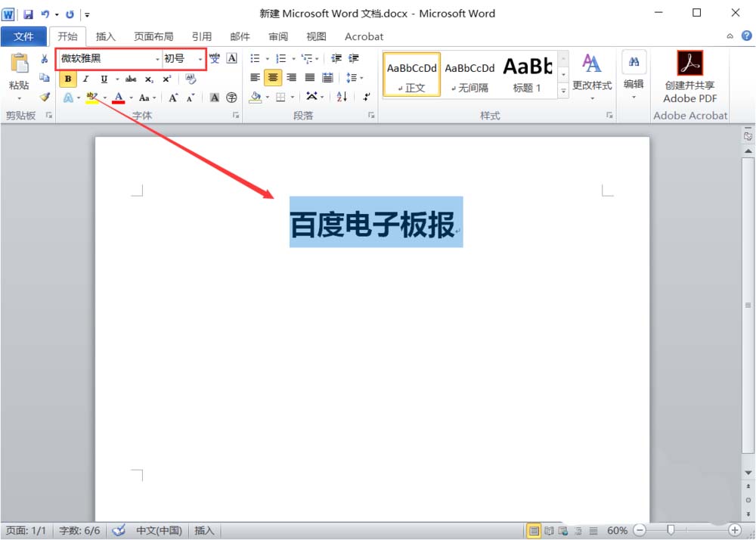The image size is (756, 540).
Task: Click the Clear Formatting eraser icon
Action: point(191,79)
